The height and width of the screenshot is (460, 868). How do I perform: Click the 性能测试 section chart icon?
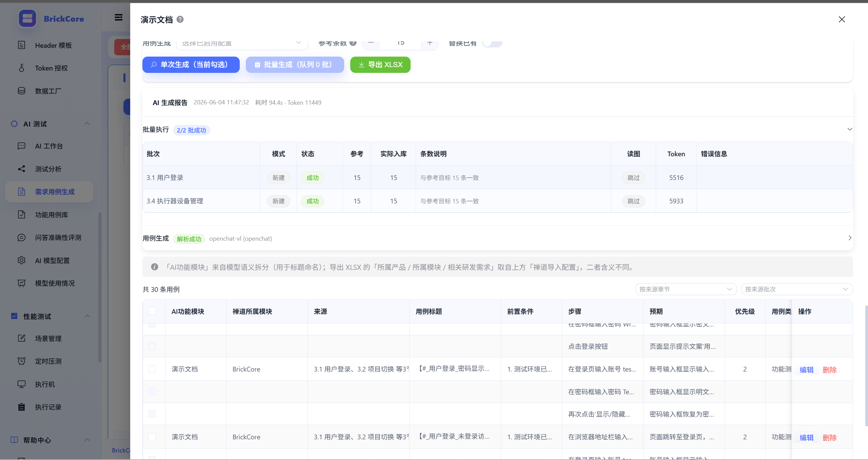[x=14, y=316]
